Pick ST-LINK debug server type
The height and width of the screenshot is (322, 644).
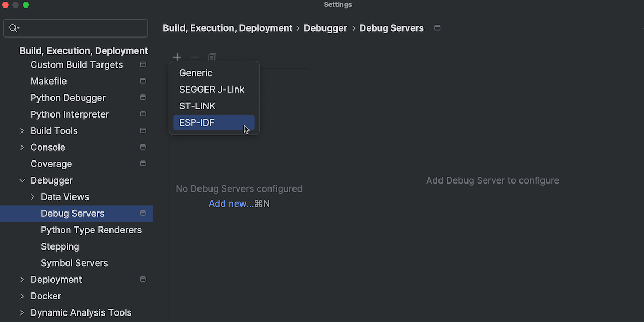point(197,106)
